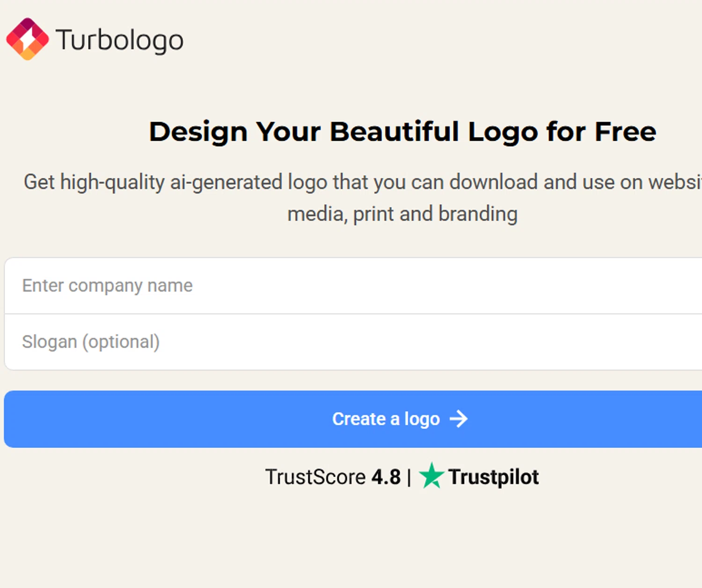Click the "media, print and branding" text
The height and width of the screenshot is (588, 702).
pyautogui.click(x=402, y=214)
